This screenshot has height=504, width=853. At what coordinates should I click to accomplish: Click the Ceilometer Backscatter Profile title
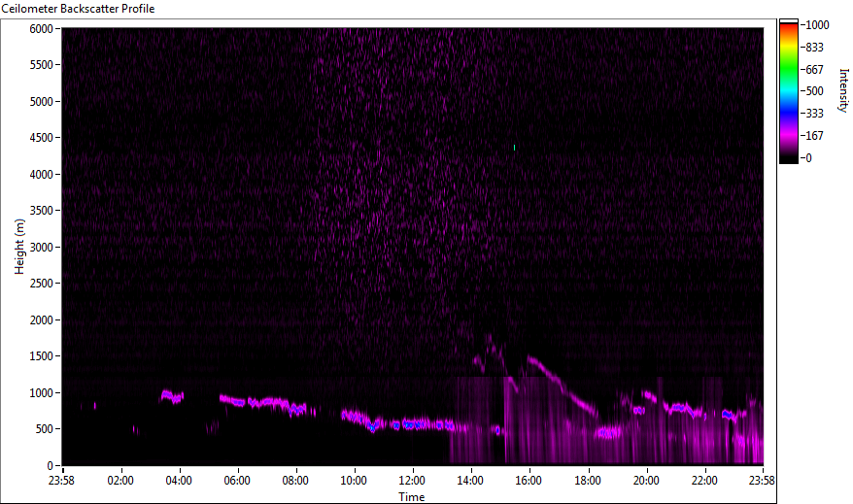78,9
